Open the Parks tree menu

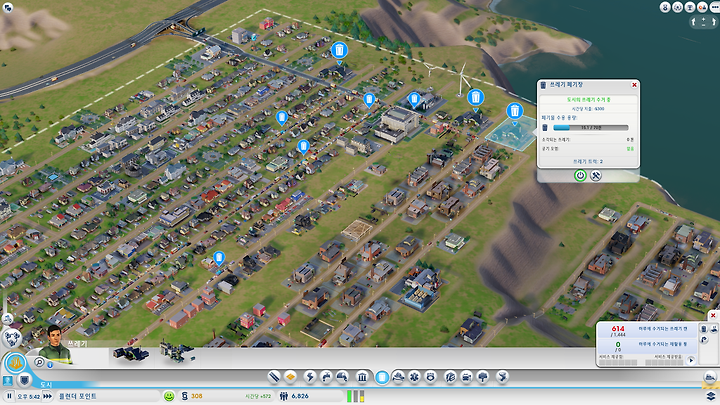[483, 377]
